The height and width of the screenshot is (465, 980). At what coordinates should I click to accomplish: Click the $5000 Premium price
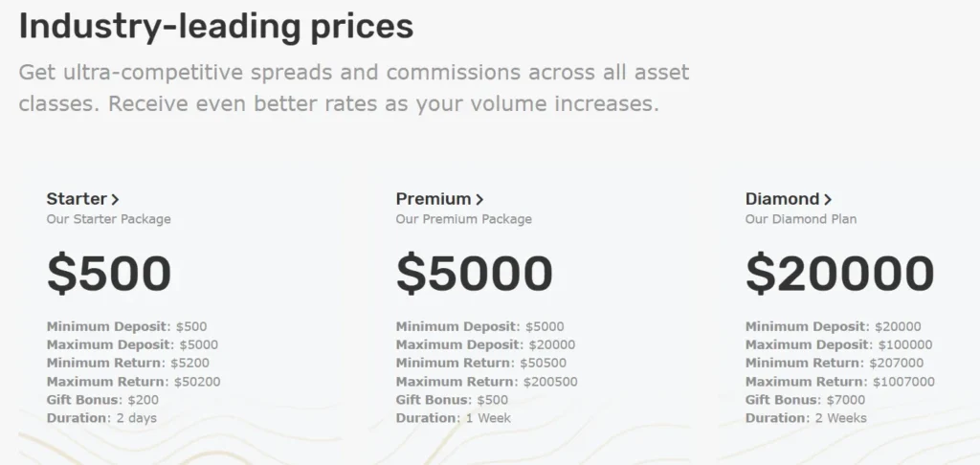(x=474, y=273)
